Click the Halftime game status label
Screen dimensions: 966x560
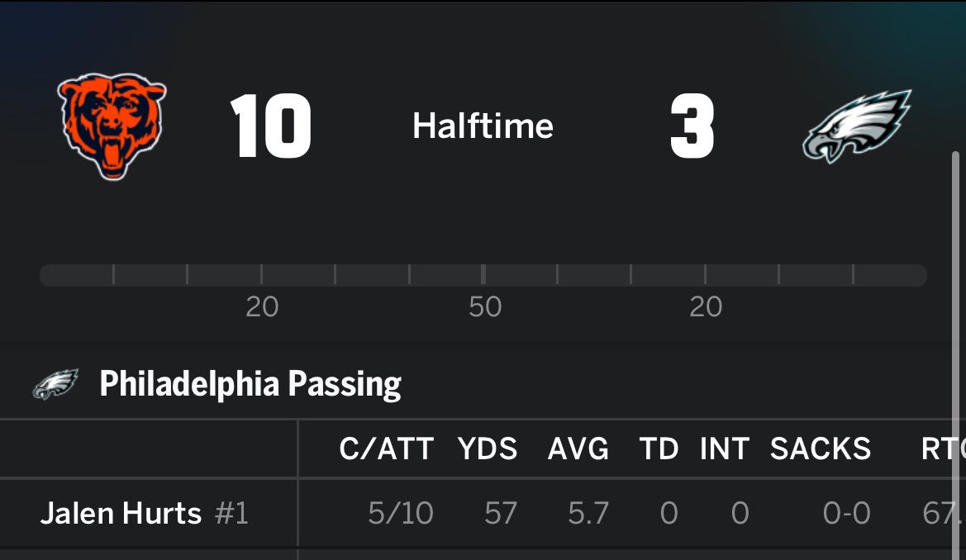pyautogui.click(x=483, y=126)
